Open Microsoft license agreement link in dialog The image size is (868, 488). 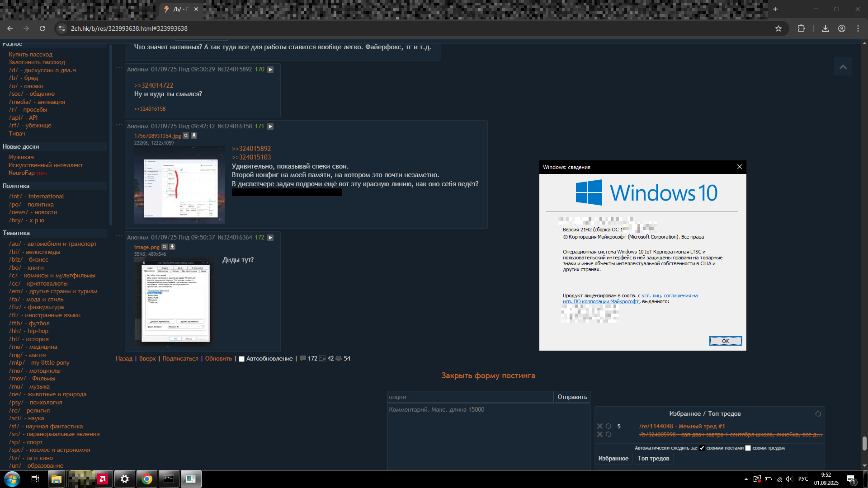click(630, 299)
